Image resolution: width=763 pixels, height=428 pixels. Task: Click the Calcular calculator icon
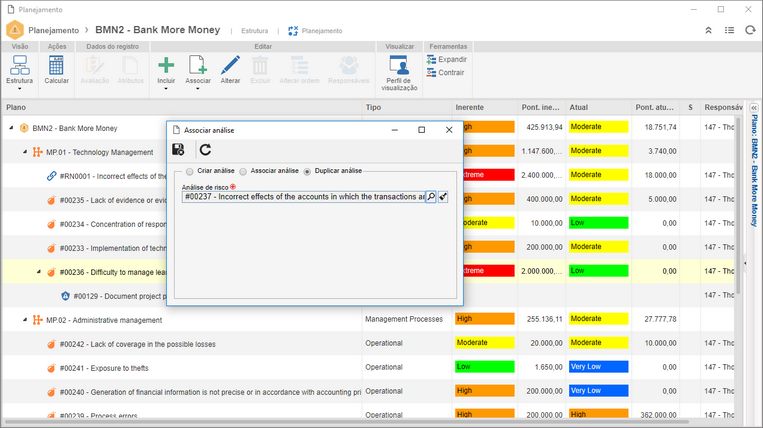[56, 65]
